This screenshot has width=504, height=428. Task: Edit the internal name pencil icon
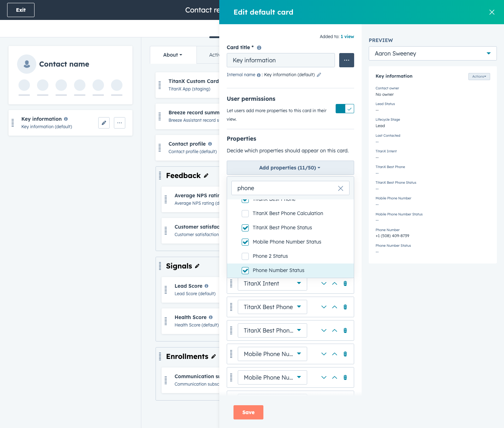[x=319, y=75]
